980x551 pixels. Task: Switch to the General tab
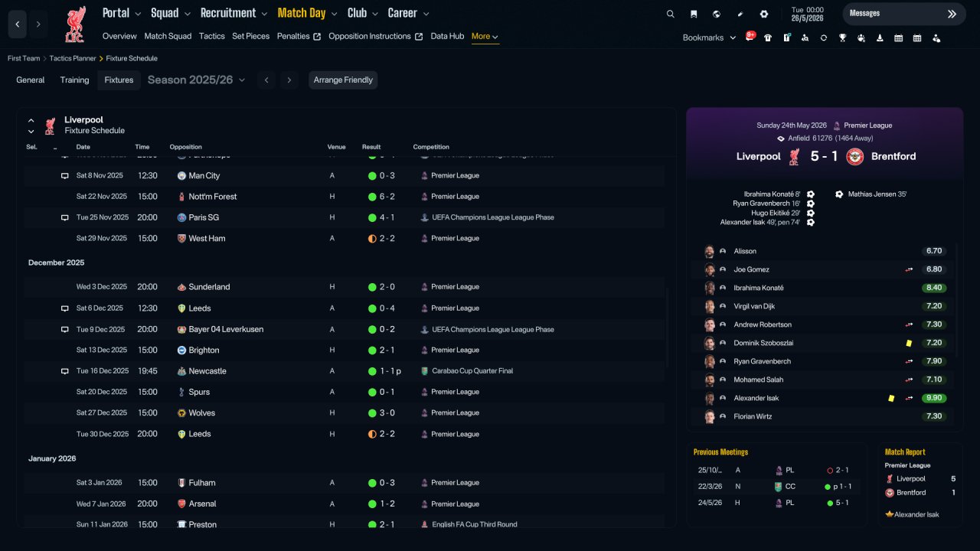click(31, 80)
